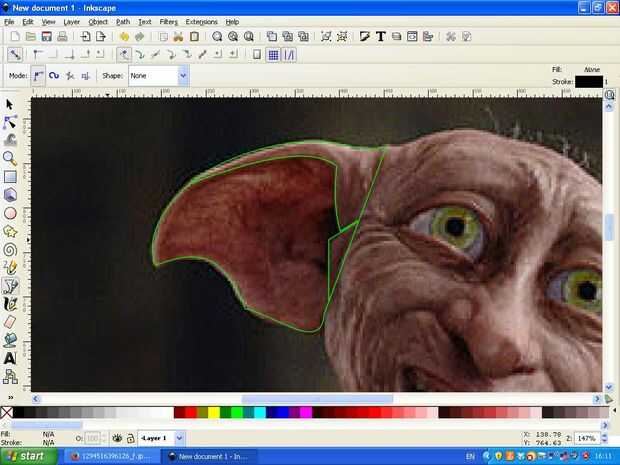Image resolution: width=620 pixels, height=465 pixels.
Task: Select the Paint bucket tool
Action: pyautogui.click(x=10, y=340)
